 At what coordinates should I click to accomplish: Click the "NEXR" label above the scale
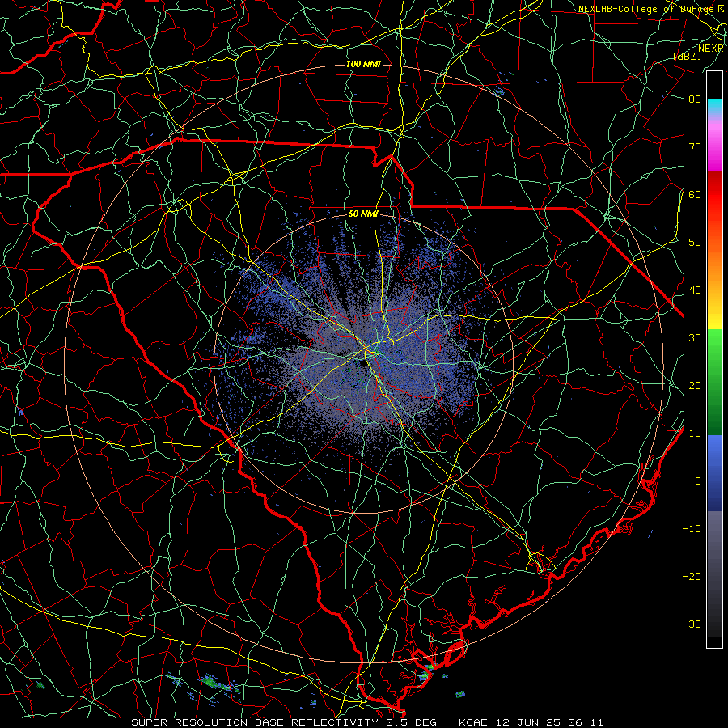click(x=710, y=49)
